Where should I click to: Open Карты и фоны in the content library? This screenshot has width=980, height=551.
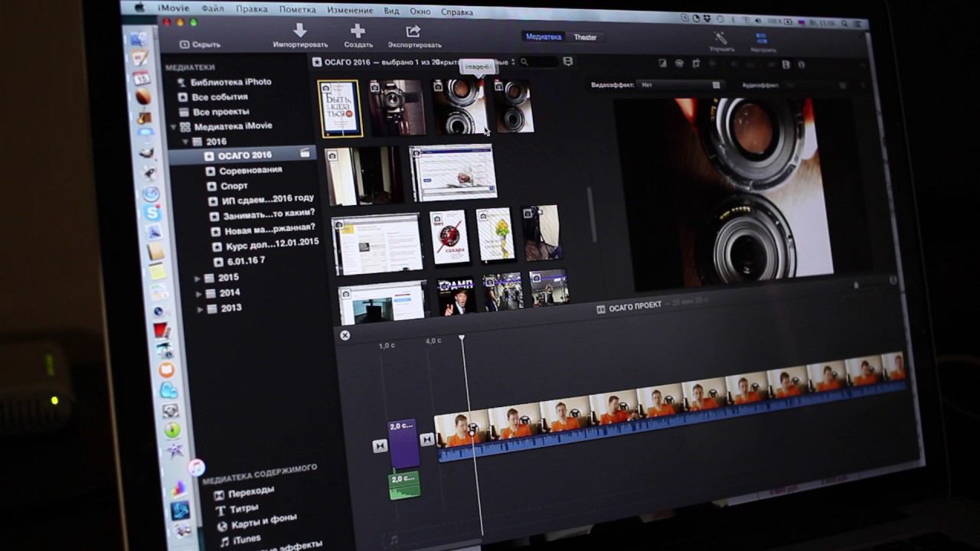pos(264,522)
